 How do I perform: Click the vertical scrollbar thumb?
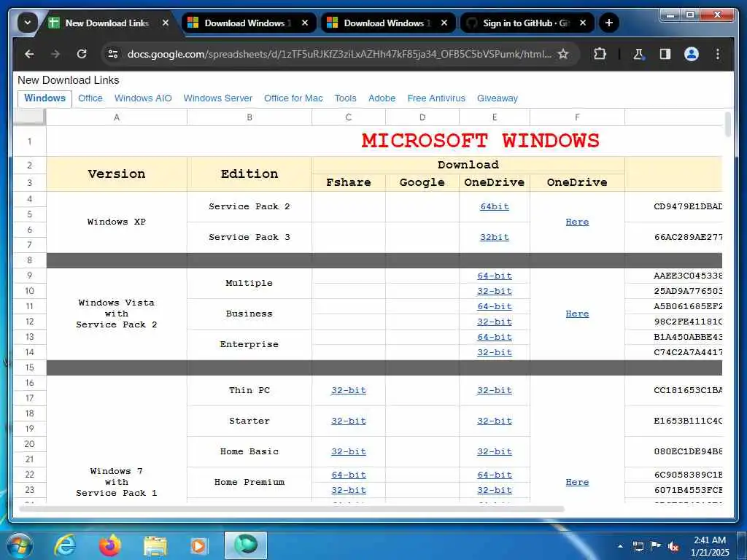727,125
